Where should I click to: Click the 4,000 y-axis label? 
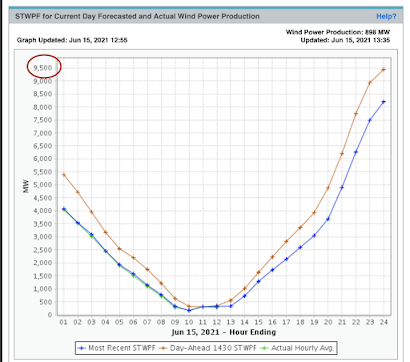point(42,211)
